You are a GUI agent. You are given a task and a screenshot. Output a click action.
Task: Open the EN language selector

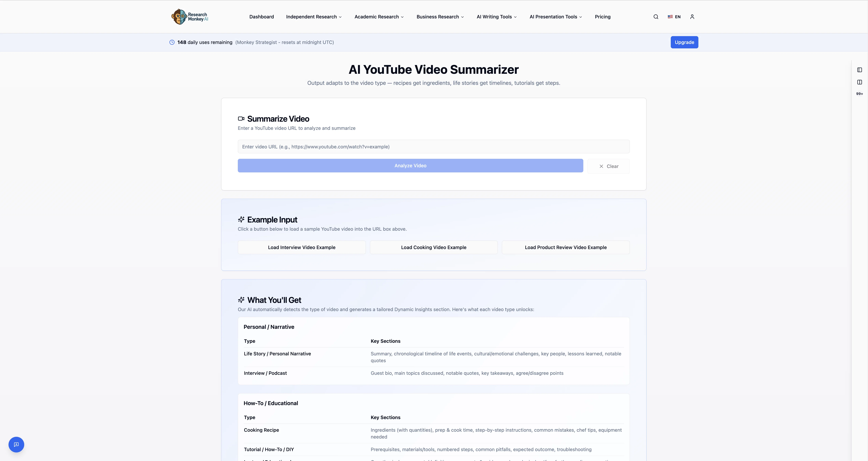coord(674,17)
